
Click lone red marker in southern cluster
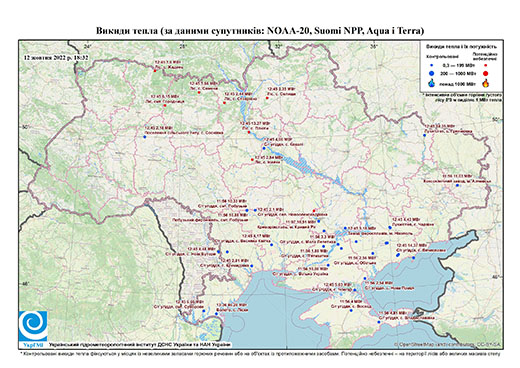(314, 210)
